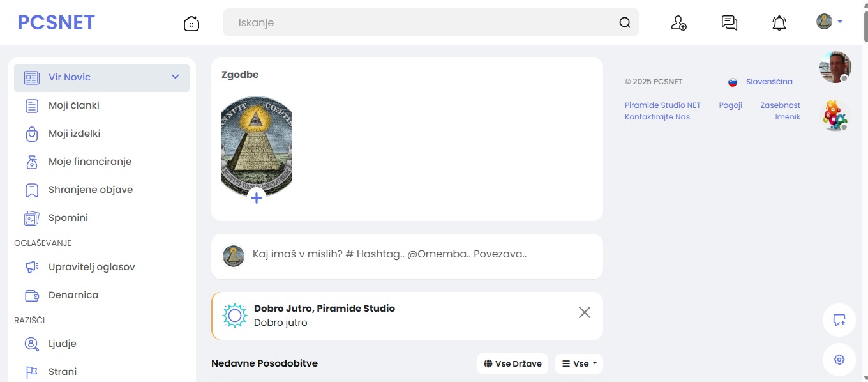The image size is (868, 382).
Task: Open chat with man photo contact
Action: [x=835, y=67]
